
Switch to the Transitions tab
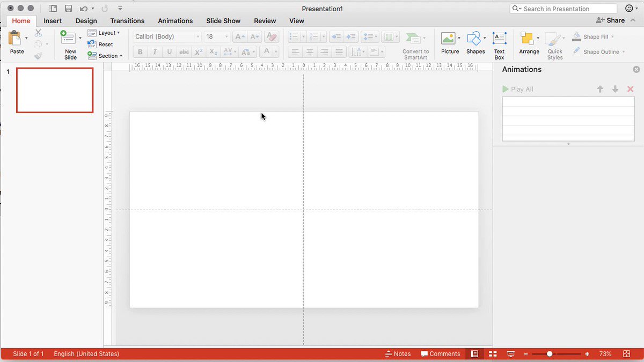127,21
